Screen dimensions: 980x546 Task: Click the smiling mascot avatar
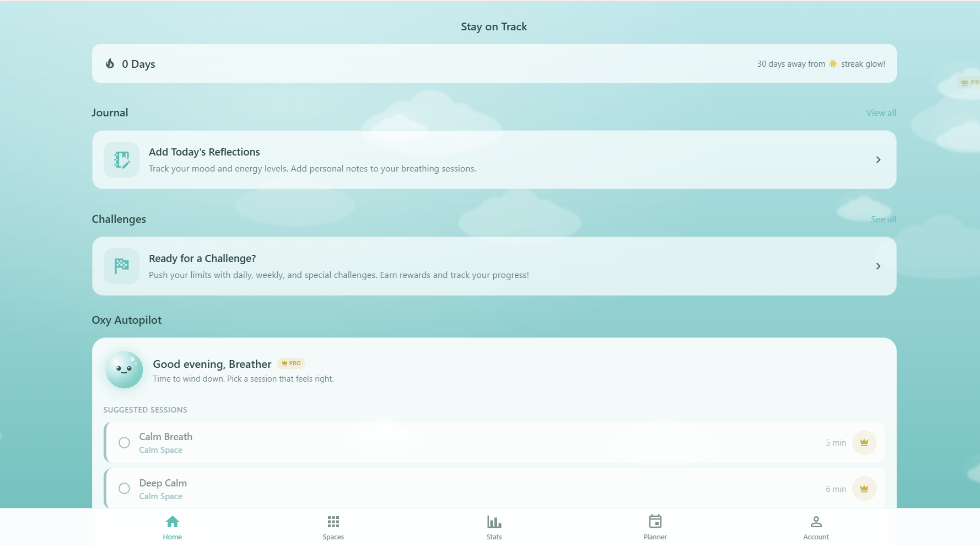click(x=124, y=370)
